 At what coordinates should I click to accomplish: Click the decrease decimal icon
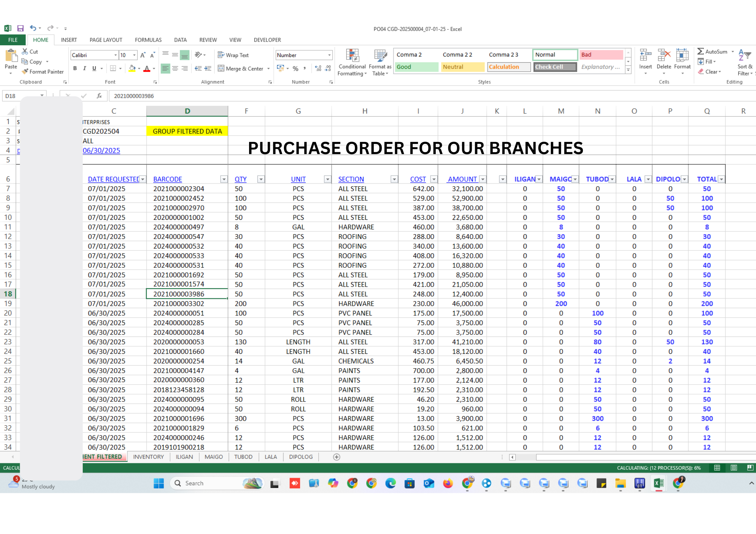pos(328,68)
